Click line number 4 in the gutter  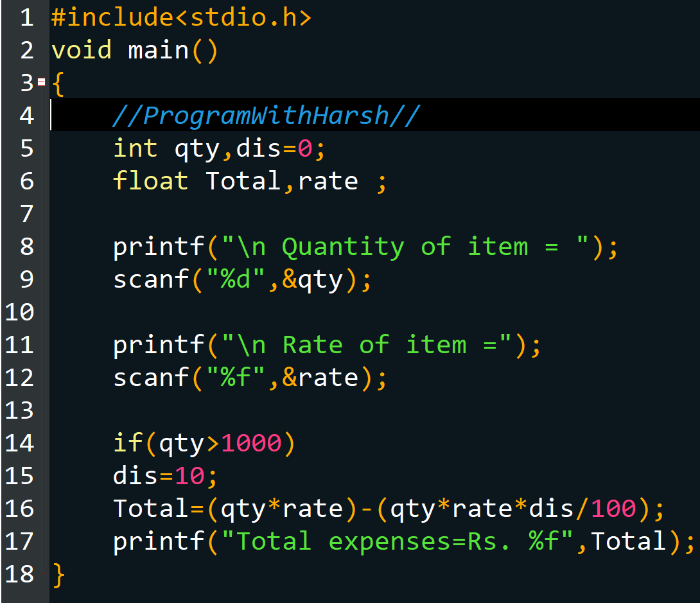click(27, 116)
